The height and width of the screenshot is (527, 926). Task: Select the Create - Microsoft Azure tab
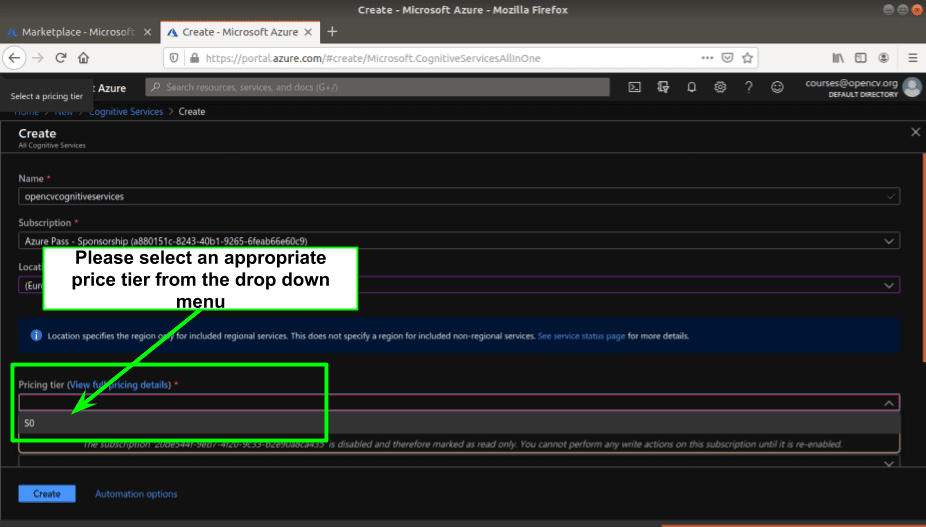click(x=240, y=32)
